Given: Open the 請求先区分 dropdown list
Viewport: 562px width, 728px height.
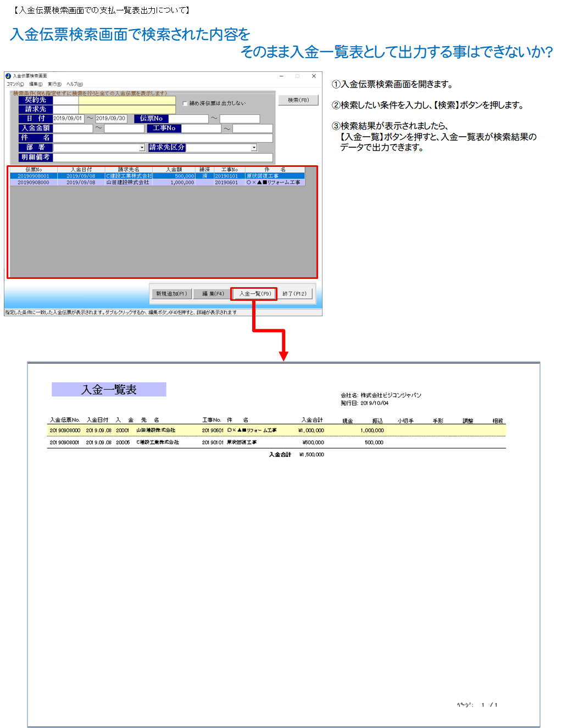Looking at the screenshot, I should [x=254, y=148].
